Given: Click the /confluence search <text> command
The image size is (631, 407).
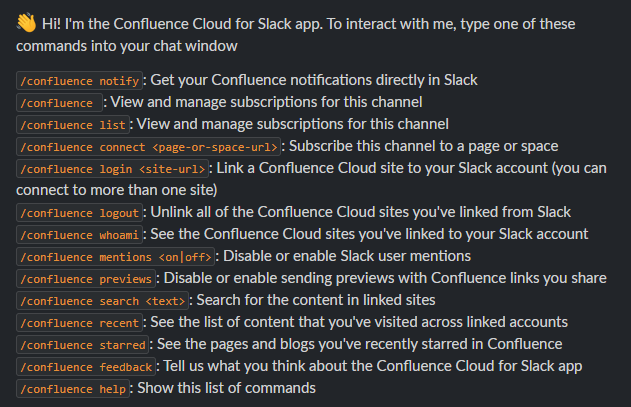Looking at the screenshot, I should coord(104,300).
